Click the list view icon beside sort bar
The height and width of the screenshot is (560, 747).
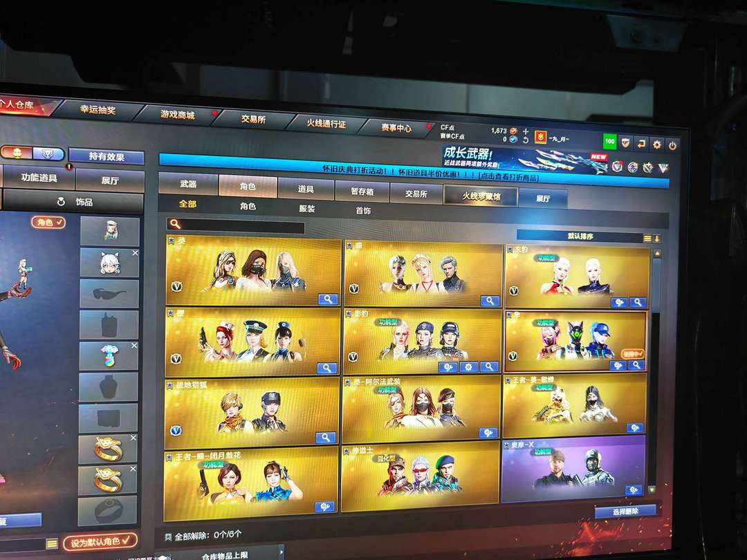[647, 239]
